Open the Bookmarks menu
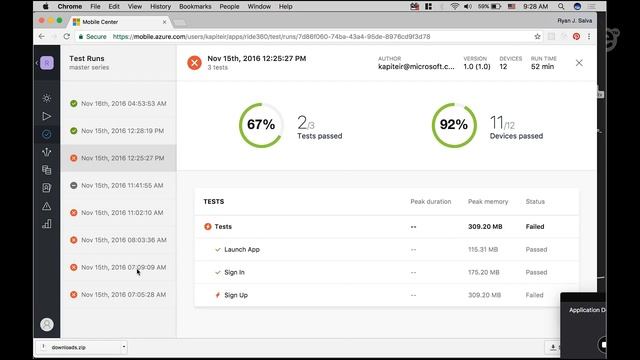Viewport: 640px width, 360px height. pyautogui.click(x=195, y=7)
